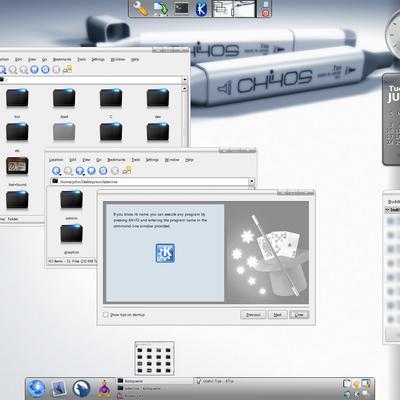This screenshot has height=400, width=400.
Task: Click the blue K logo in top panel
Action: click(x=201, y=9)
